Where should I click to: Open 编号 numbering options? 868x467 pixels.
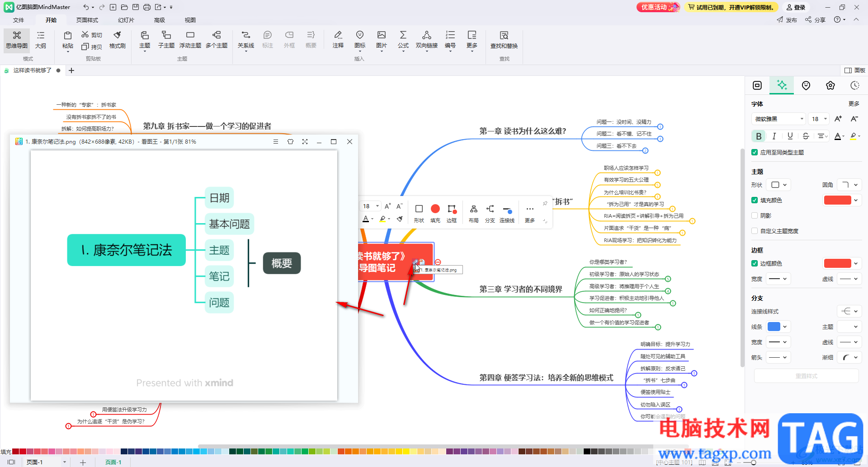[450, 40]
